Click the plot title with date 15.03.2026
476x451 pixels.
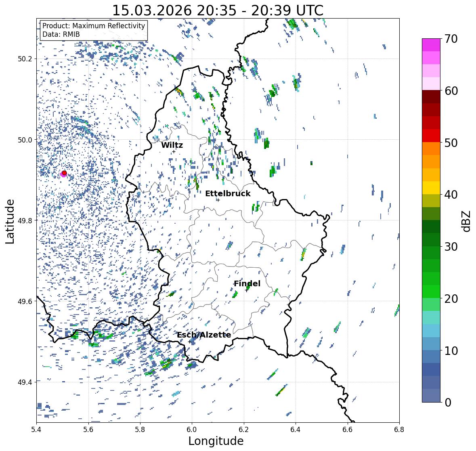click(218, 10)
